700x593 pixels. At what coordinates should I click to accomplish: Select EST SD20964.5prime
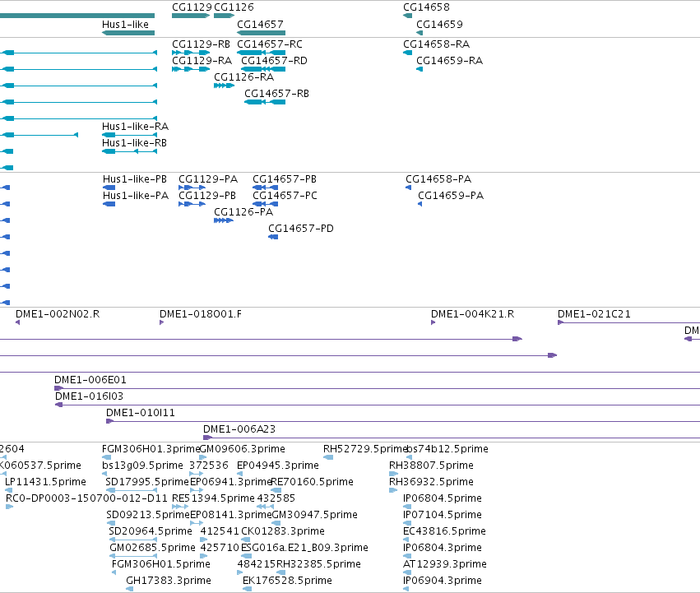pos(133,540)
